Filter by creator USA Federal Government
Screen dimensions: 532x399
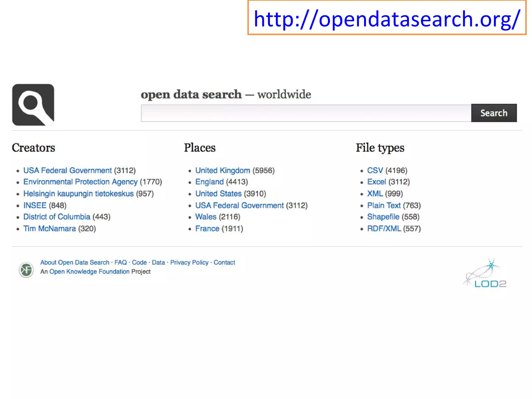pos(68,170)
